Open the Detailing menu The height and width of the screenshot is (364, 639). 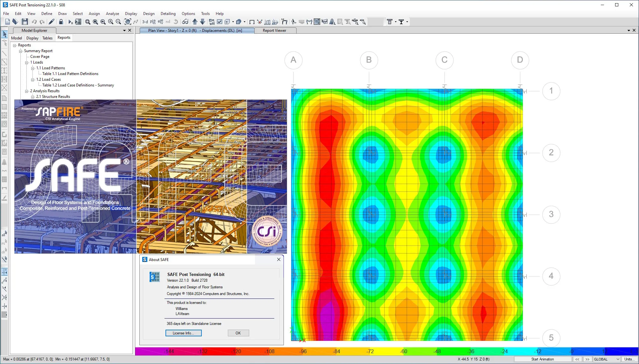[168, 14]
